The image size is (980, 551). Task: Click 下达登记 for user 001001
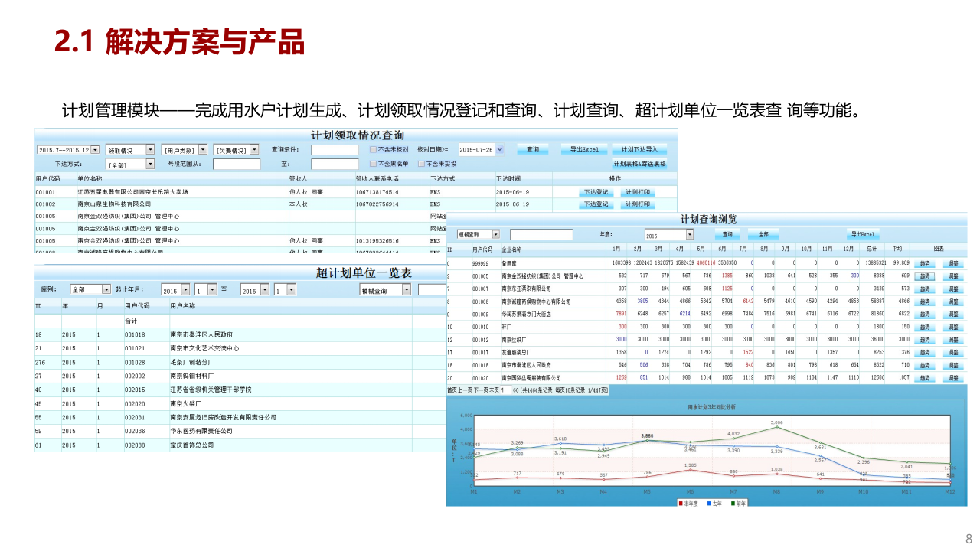pos(596,191)
